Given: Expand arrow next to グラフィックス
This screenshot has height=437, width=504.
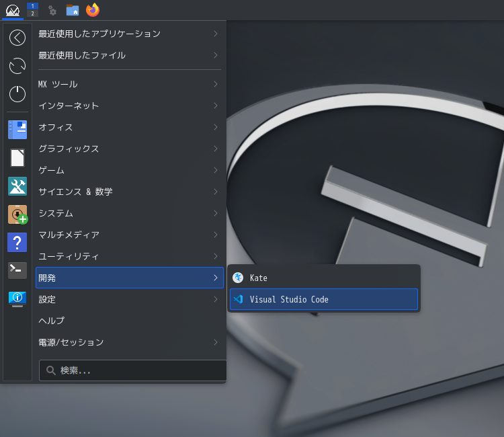Looking at the screenshot, I should point(216,149).
